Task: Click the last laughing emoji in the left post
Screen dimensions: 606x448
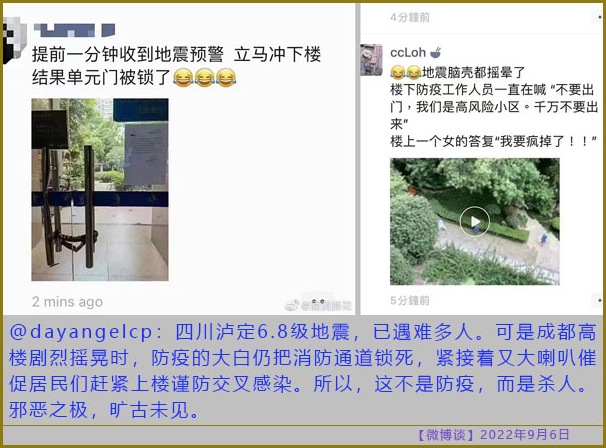Action: [226, 77]
